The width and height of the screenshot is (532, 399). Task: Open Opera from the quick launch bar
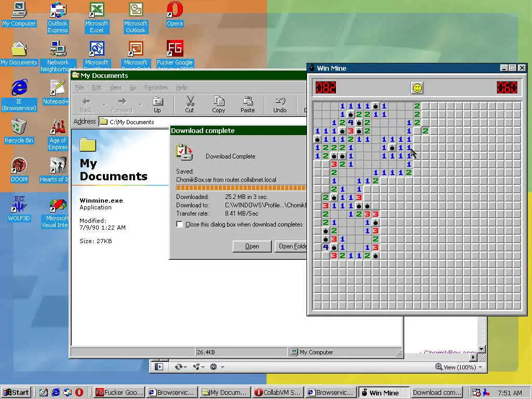79,392
